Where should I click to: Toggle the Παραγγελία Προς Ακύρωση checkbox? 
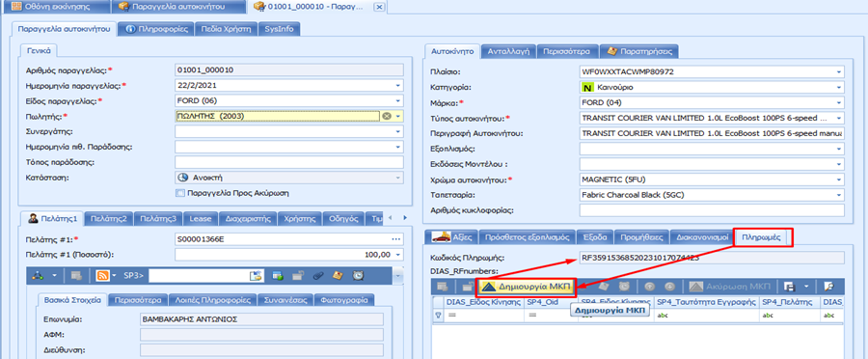click(179, 193)
